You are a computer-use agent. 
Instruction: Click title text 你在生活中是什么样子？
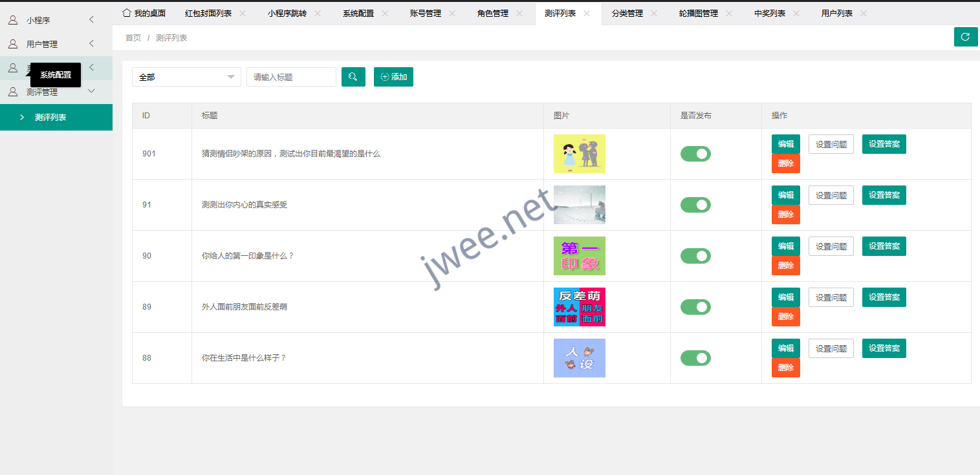[x=244, y=358]
